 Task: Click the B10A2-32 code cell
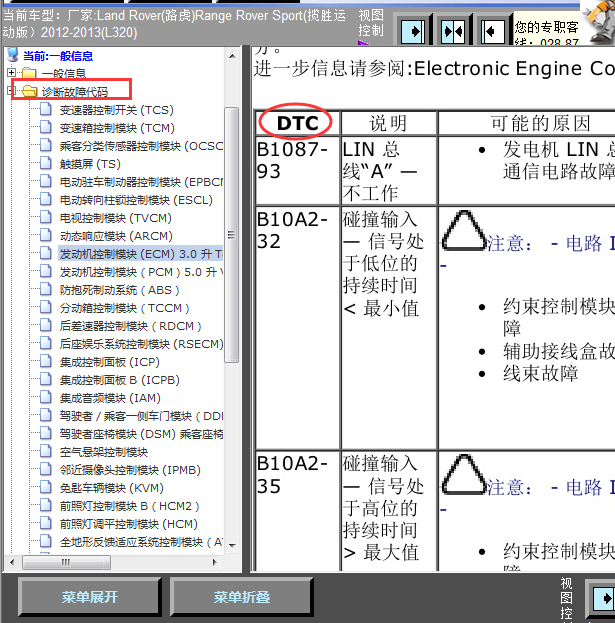(298, 327)
